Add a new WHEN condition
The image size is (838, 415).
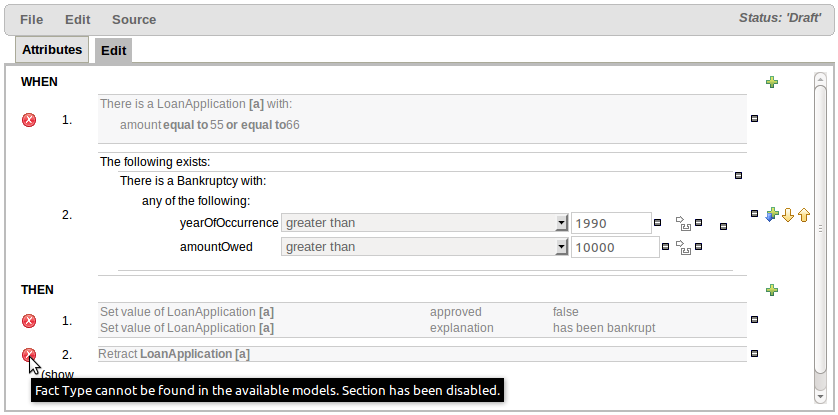pyautogui.click(x=771, y=81)
